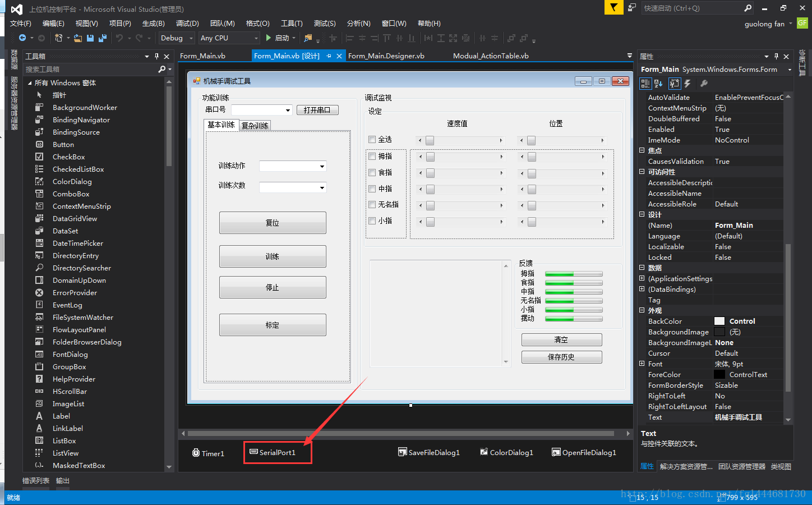Open the 文件(F) menu
The image size is (812, 505).
(21, 24)
